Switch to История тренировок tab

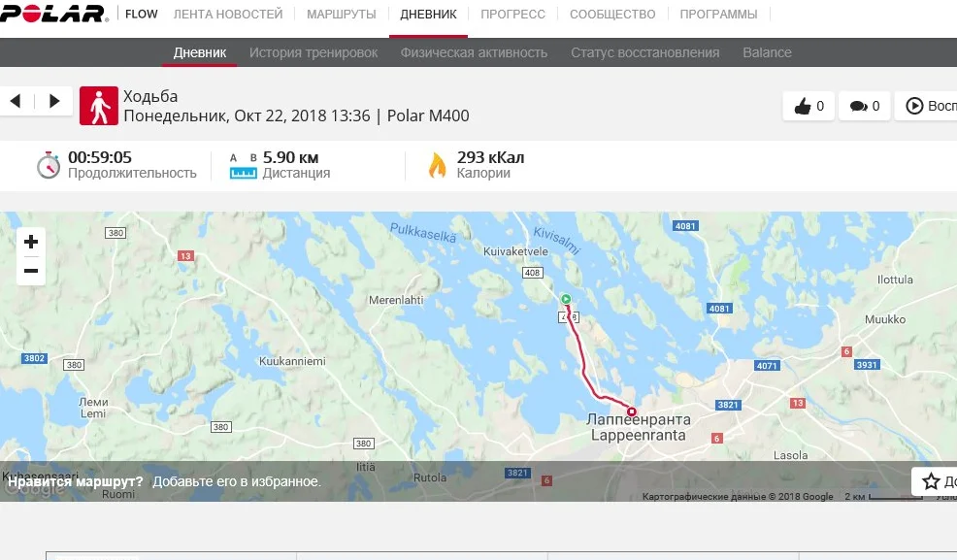coord(313,52)
